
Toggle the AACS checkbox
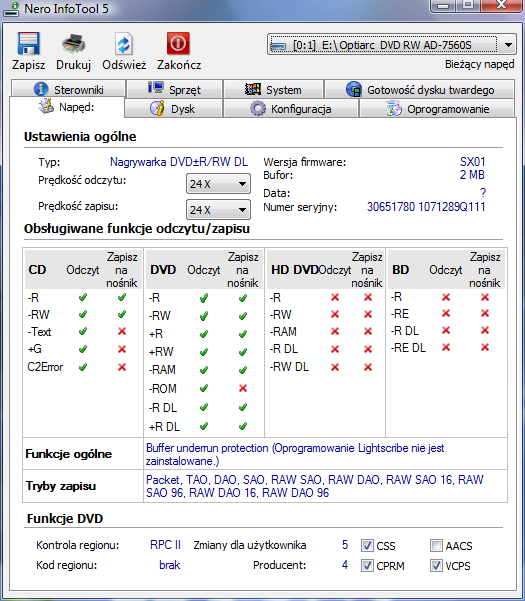[x=436, y=545]
